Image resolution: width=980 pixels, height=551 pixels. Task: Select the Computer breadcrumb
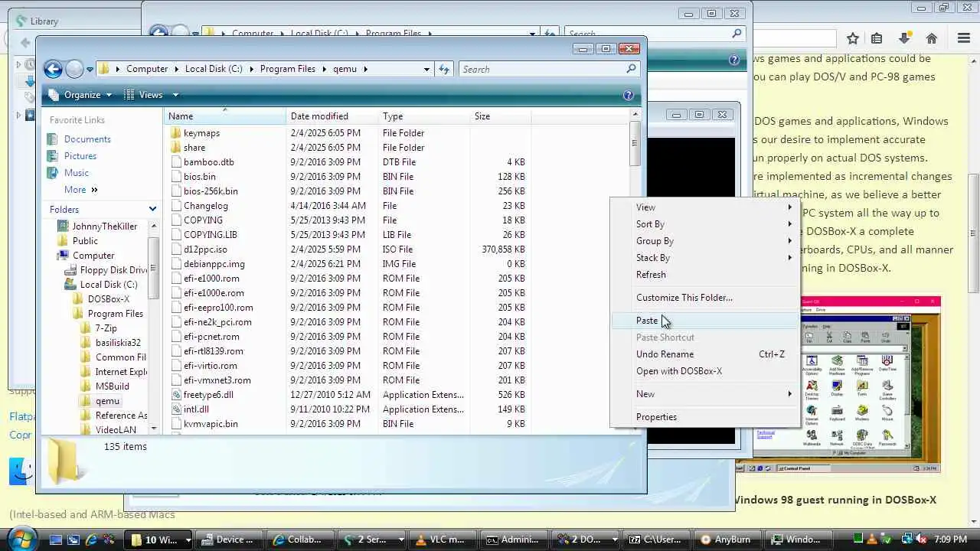pyautogui.click(x=147, y=69)
